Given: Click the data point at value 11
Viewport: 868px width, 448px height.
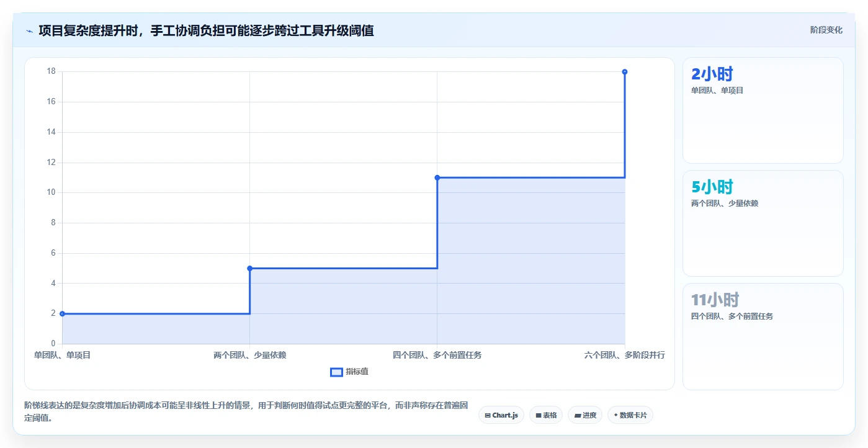Looking at the screenshot, I should click(x=437, y=177).
